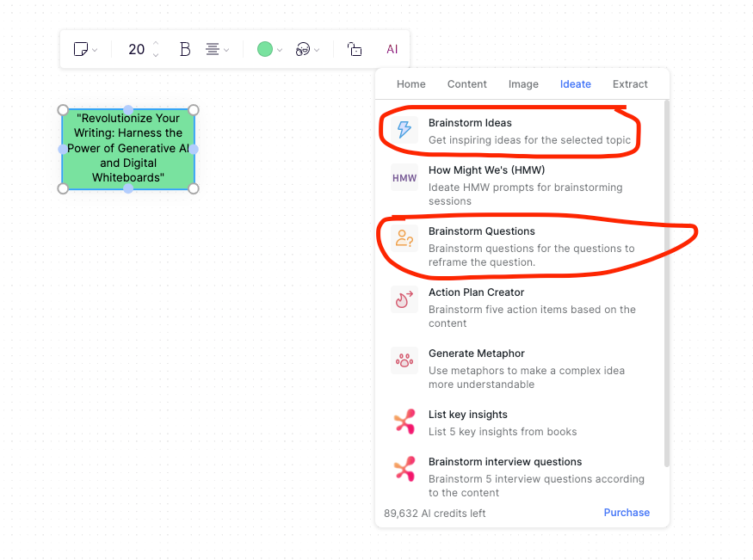The height and width of the screenshot is (560, 753).
Task: Select the Ideate tab
Action: point(576,84)
